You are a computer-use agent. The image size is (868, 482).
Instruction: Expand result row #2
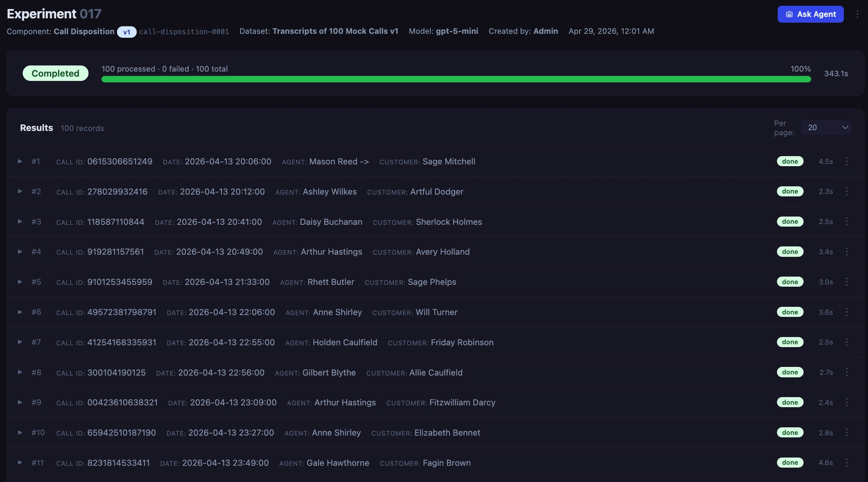click(x=20, y=191)
